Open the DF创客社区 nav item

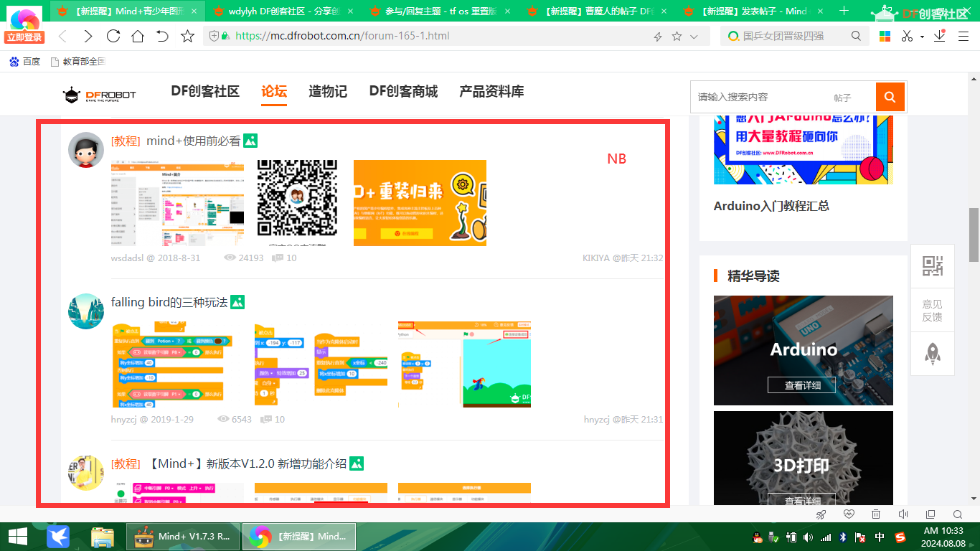[204, 91]
